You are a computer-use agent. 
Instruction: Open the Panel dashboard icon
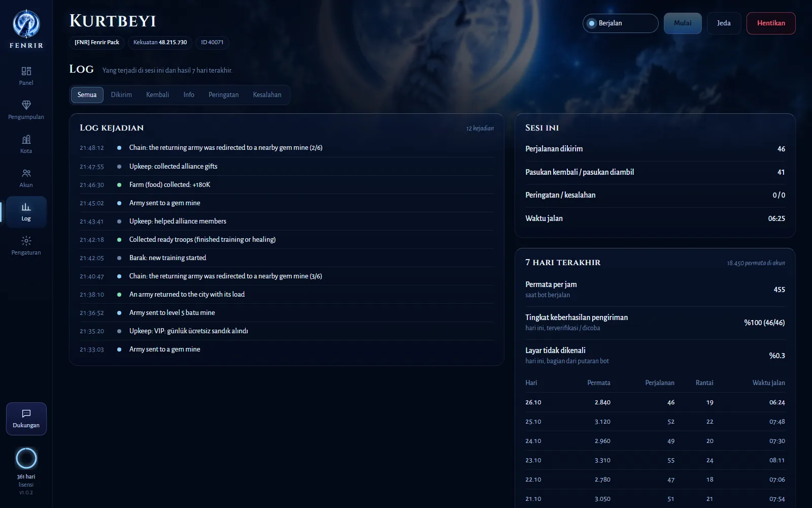[x=26, y=71]
